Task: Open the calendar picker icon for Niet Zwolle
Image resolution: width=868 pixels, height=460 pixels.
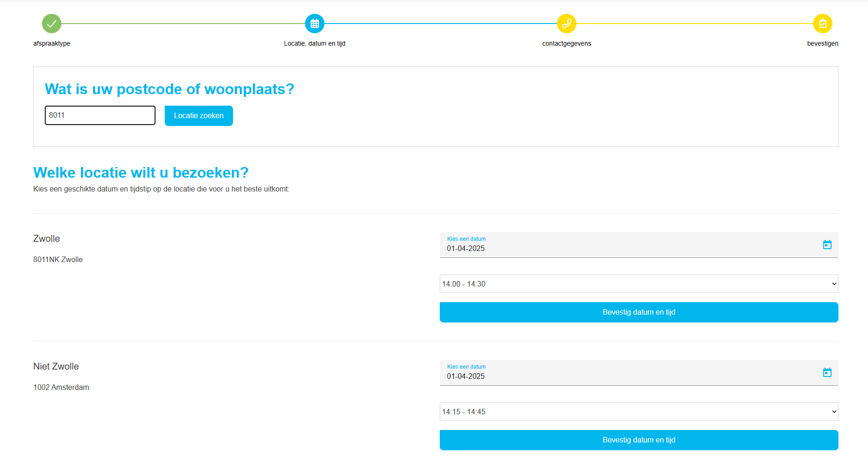Action: click(x=827, y=372)
